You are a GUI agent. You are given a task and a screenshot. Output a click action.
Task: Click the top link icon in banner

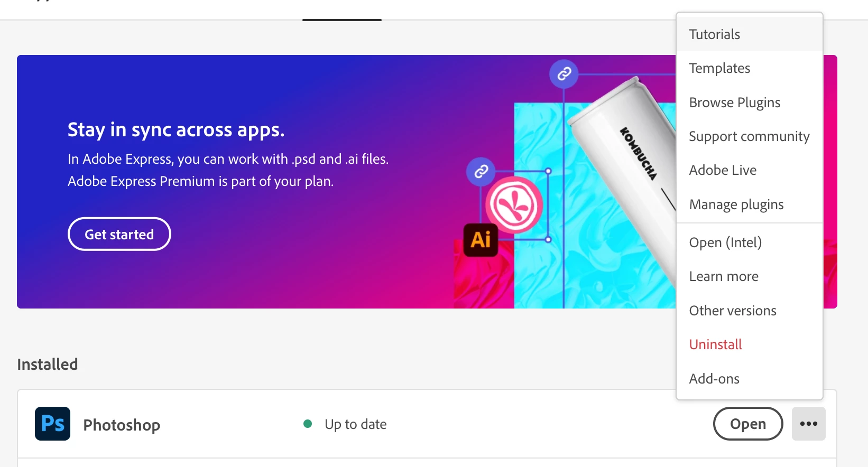coord(564,73)
